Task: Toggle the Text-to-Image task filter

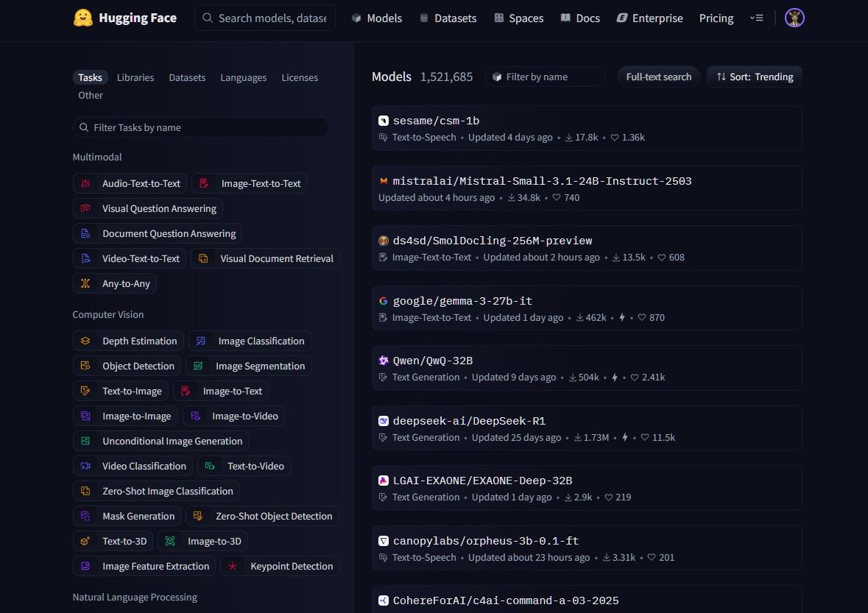Action: pyautogui.click(x=121, y=391)
